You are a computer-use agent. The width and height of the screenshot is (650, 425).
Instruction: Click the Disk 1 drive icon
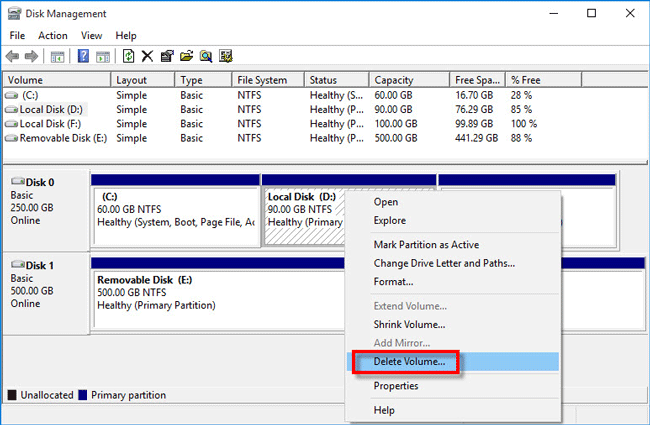pyautogui.click(x=18, y=264)
